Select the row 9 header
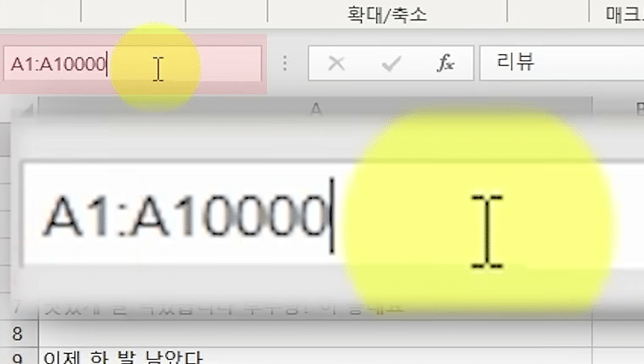644x364 pixels. pos(17,356)
